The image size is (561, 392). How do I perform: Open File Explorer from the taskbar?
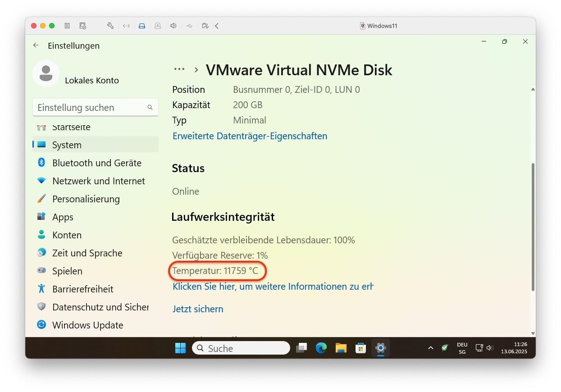coord(341,348)
